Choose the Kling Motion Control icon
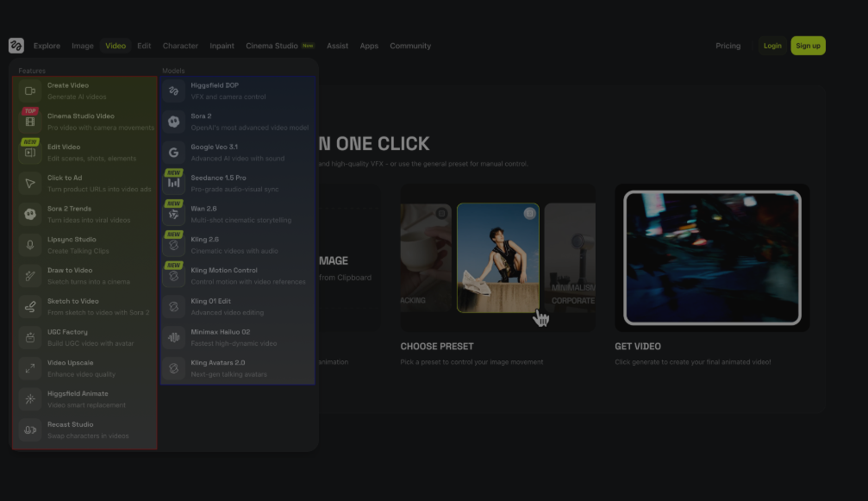 click(173, 276)
